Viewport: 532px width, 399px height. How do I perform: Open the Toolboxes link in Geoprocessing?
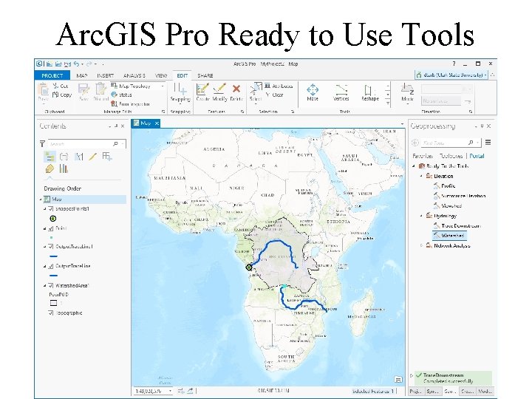[x=451, y=156]
